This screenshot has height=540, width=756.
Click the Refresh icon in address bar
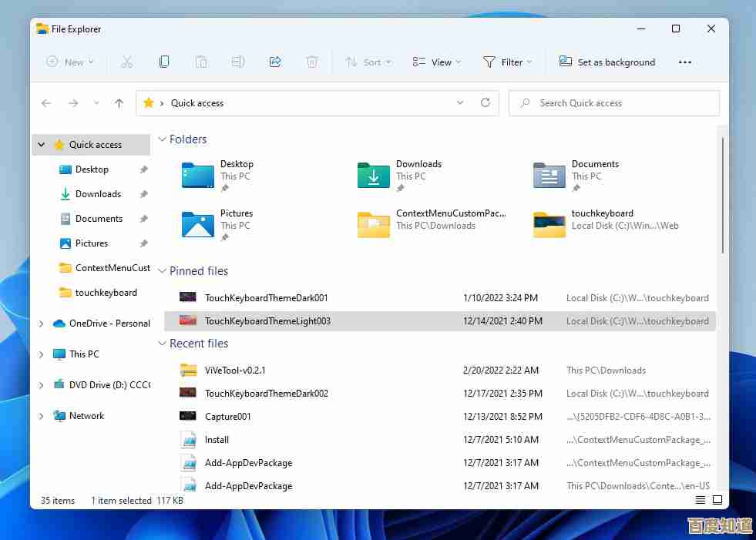click(485, 102)
